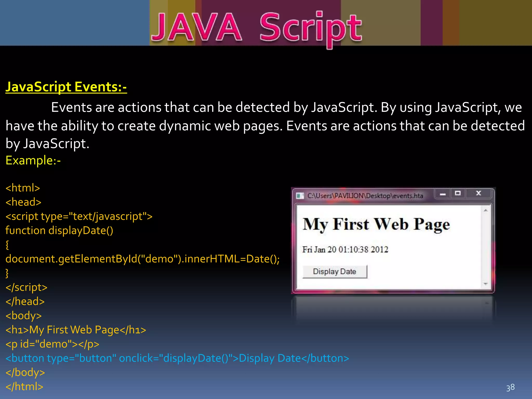Click the slide number 38
The image size is (532, 399).
pyautogui.click(x=510, y=387)
